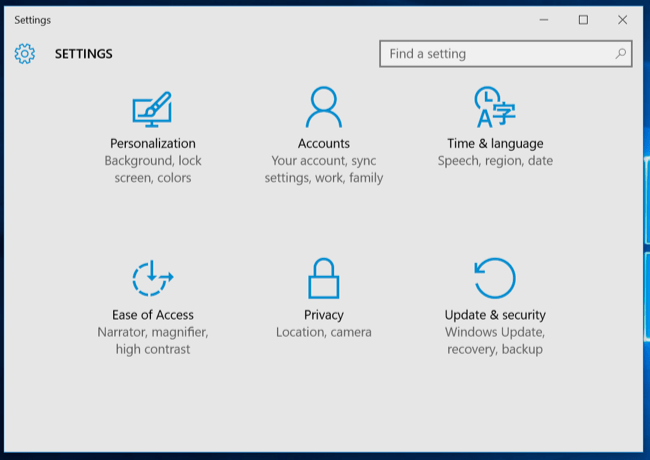
Task: Click "Narrator, magnifier, high contrast" description text
Action: pos(153,341)
